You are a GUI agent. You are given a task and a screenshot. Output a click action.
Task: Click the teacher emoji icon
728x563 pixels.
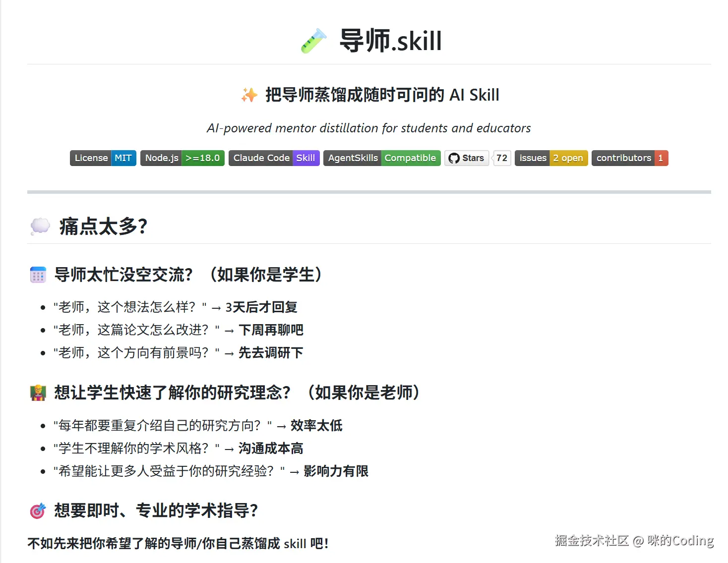(x=38, y=393)
